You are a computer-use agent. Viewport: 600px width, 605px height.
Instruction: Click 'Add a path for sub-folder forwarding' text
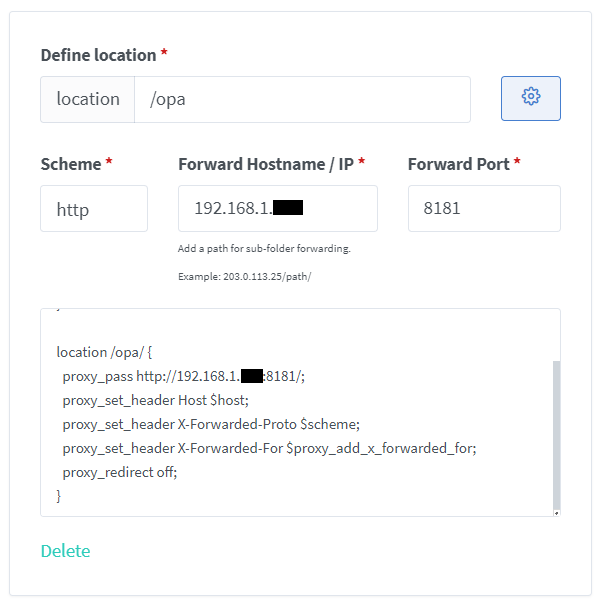point(264,248)
